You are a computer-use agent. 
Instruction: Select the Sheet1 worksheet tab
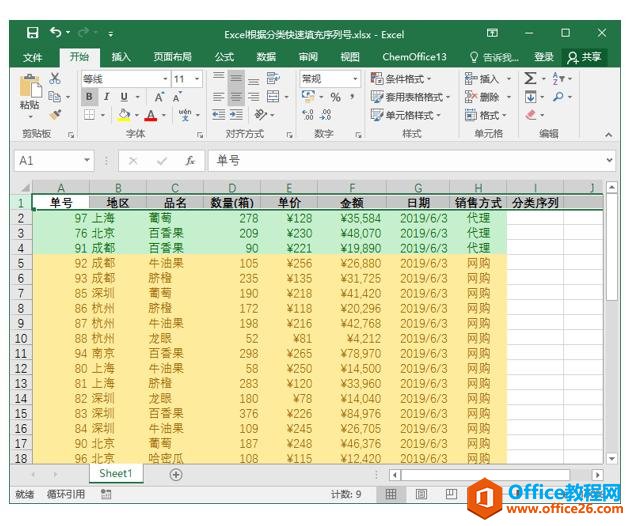click(x=116, y=474)
